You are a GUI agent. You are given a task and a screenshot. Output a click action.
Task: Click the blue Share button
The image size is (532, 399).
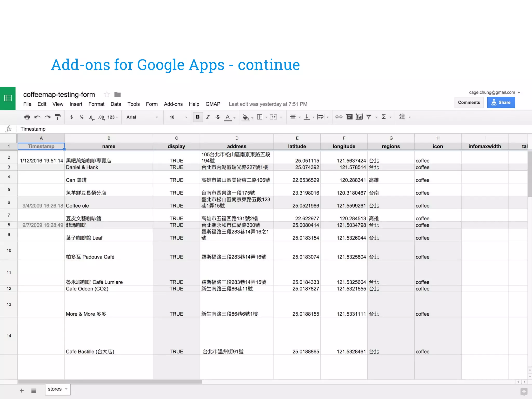click(501, 102)
